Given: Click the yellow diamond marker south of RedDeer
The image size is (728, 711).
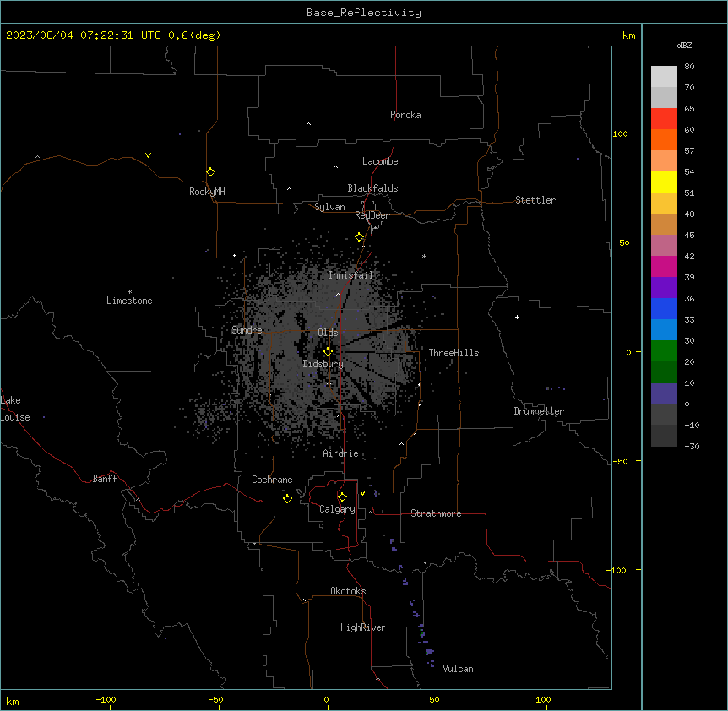Looking at the screenshot, I should pyautogui.click(x=360, y=237).
